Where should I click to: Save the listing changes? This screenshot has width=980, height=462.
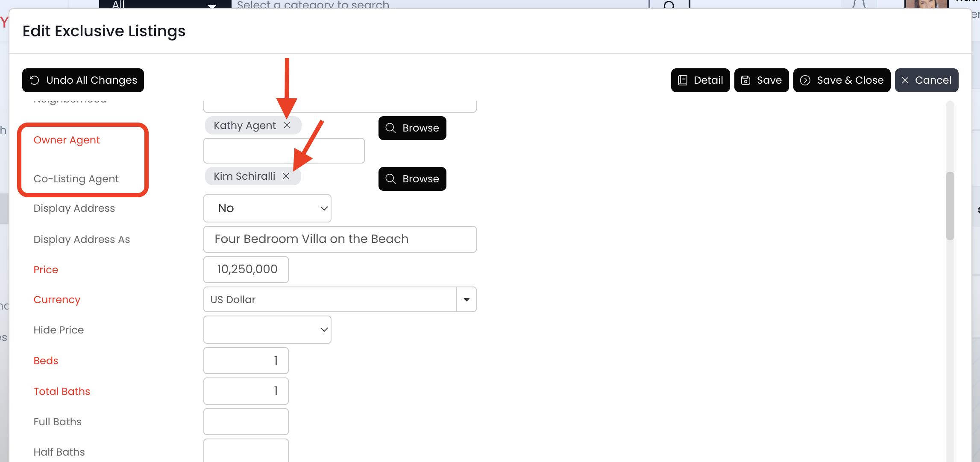pyautogui.click(x=761, y=80)
